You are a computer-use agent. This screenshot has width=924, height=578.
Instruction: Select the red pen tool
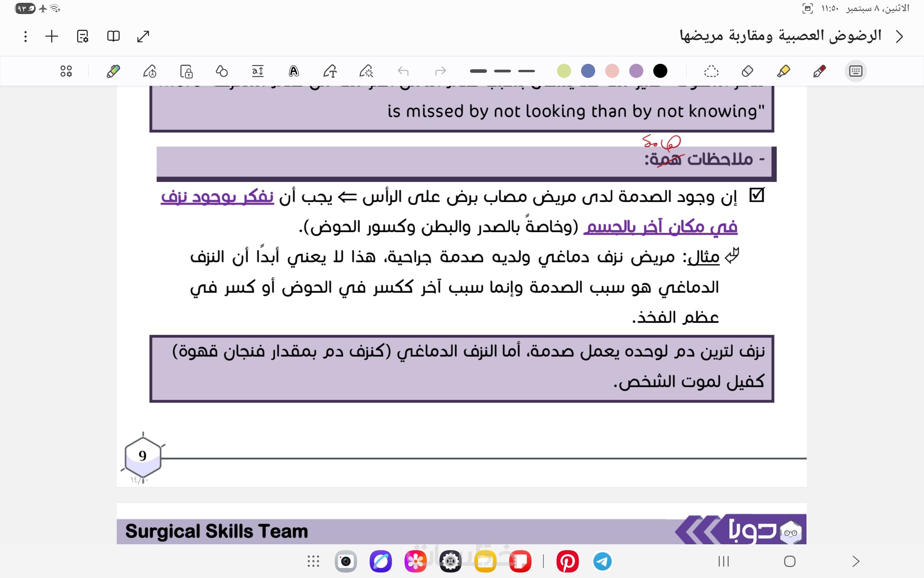pos(819,71)
